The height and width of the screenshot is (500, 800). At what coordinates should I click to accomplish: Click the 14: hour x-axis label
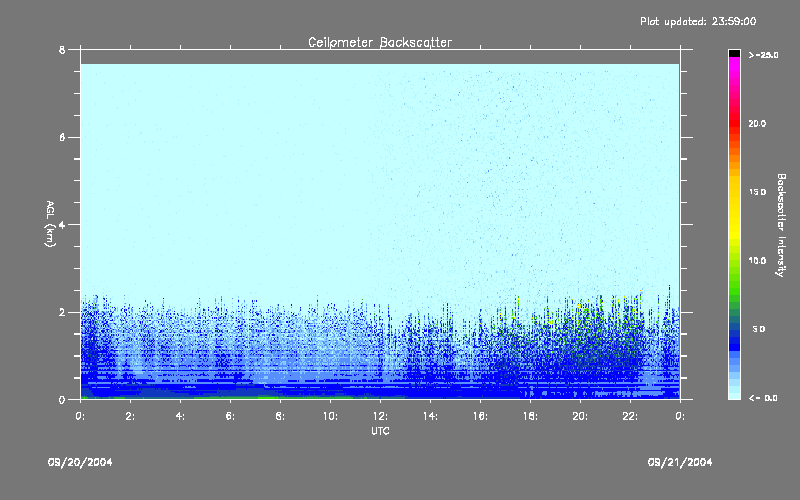430,416
